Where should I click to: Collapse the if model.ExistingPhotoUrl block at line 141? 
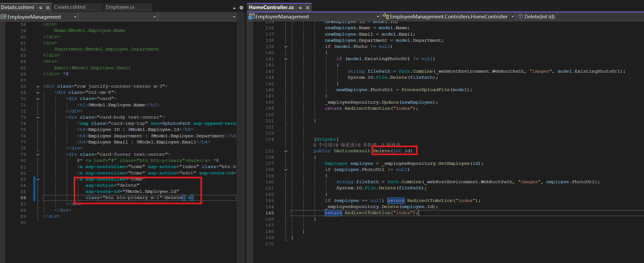(x=286, y=59)
